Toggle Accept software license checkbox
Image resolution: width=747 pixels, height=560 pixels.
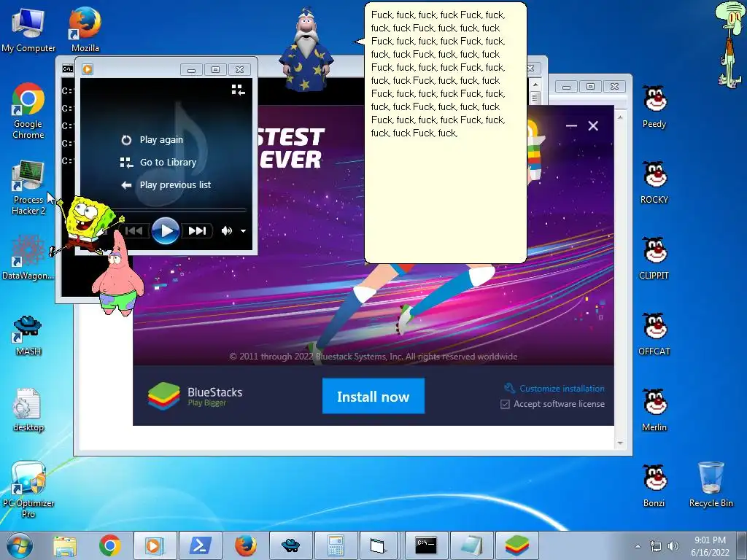[x=505, y=404]
